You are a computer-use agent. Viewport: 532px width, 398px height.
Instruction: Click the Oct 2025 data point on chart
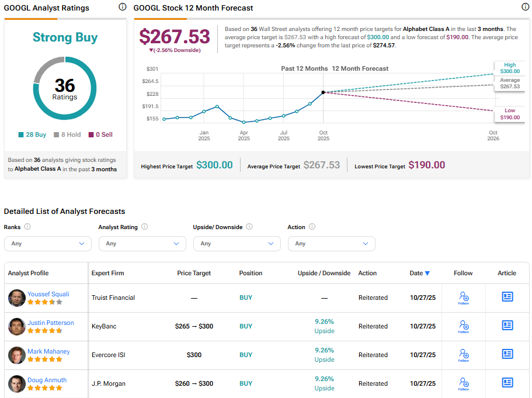click(x=323, y=92)
